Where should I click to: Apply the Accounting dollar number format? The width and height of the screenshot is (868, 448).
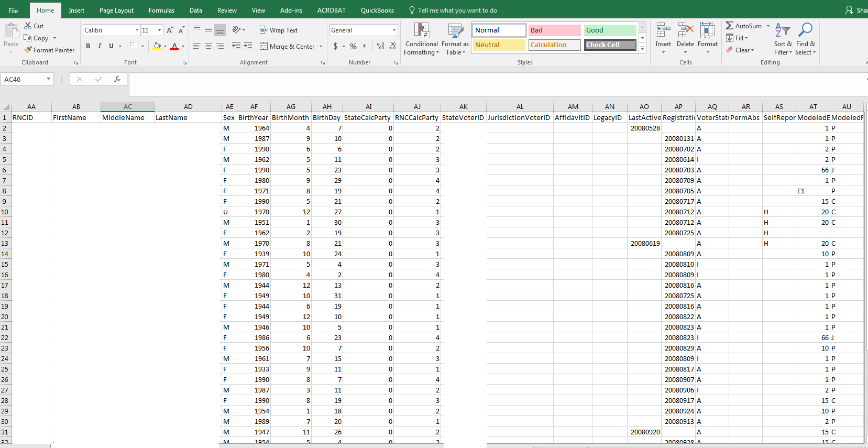point(335,46)
